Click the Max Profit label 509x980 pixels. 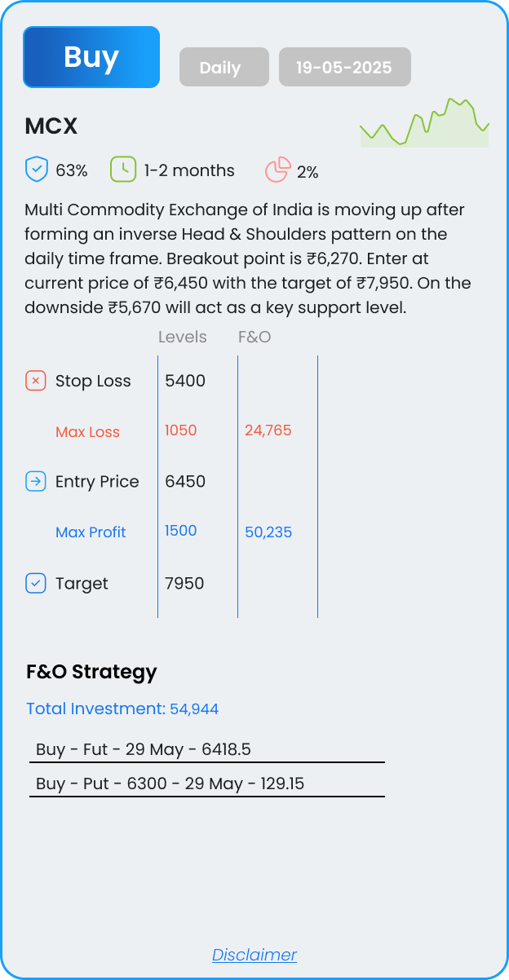tap(91, 532)
